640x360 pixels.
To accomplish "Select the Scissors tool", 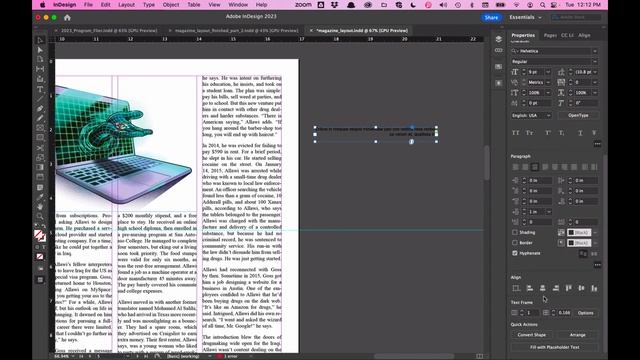I will tap(40, 148).
